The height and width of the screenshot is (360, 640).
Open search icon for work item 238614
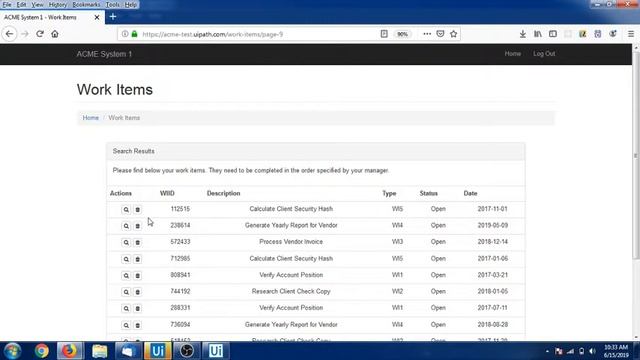tap(126, 226)
